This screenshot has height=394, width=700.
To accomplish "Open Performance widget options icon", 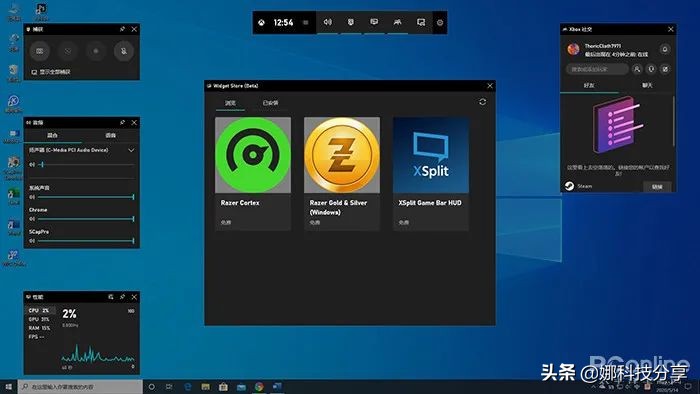I will tap(111, 297).
